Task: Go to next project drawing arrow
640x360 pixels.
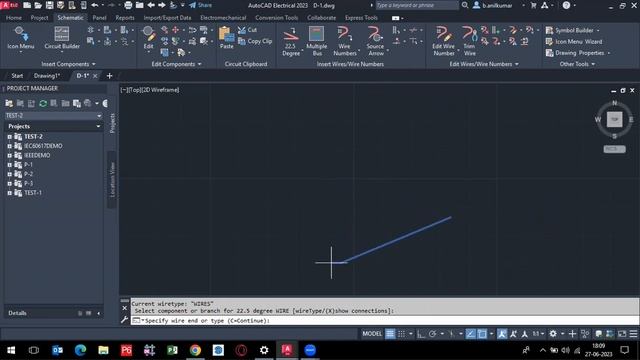Action: [x=162, y=5]
